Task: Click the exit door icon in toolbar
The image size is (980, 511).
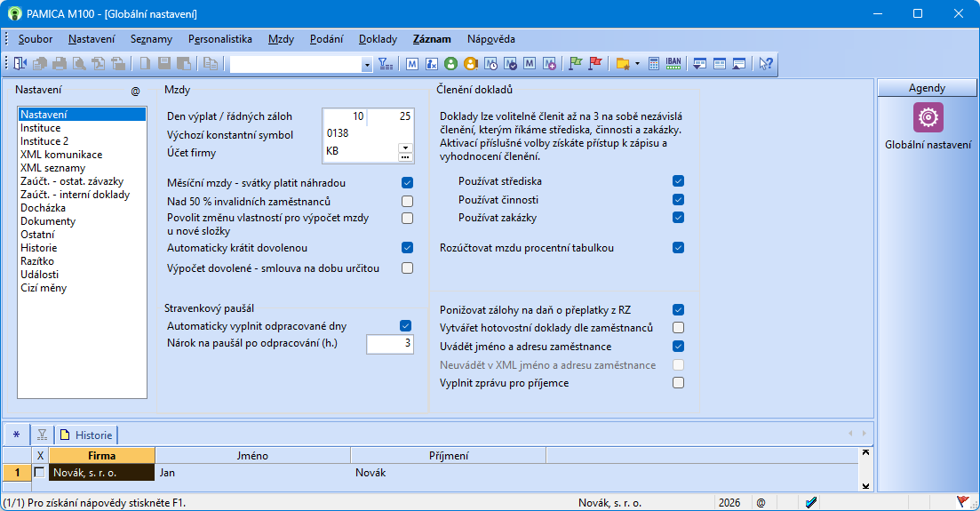Action: 21,63
